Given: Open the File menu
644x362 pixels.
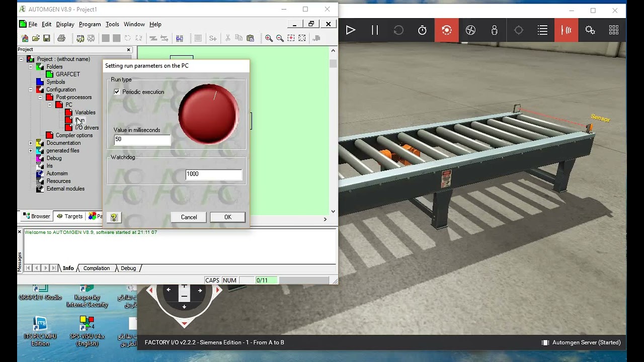Looking at the screenshot, I should click(33, 24).
